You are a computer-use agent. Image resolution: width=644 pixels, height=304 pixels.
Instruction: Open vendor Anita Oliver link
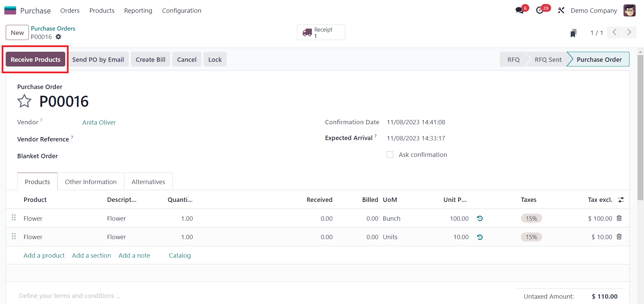pyautogui.click(x=99, y=122)
